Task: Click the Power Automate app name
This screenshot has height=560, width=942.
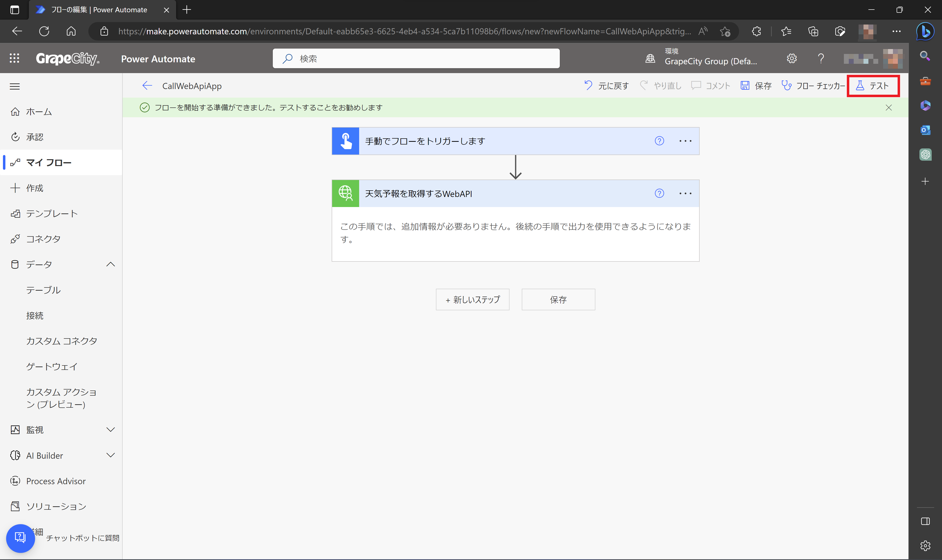Action: 158,59
